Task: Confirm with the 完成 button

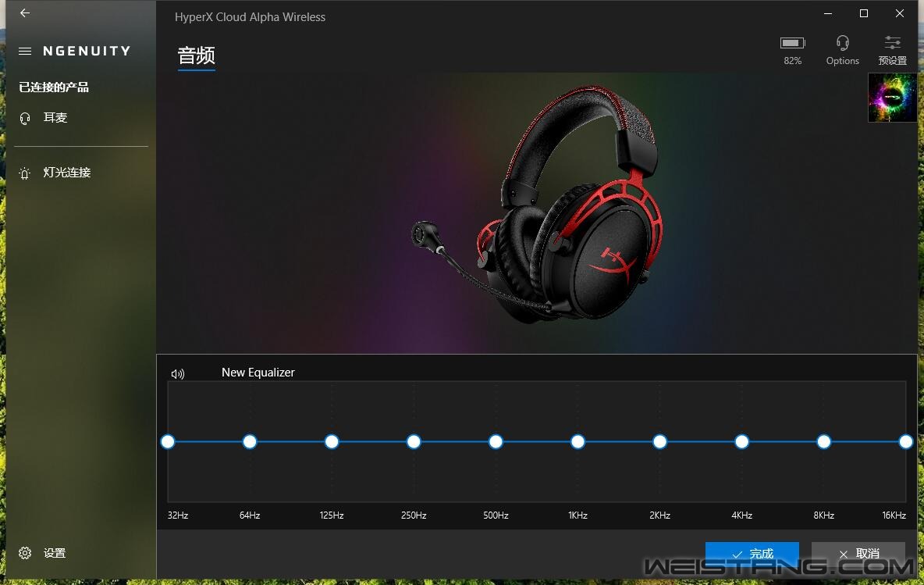Action: 752,554
